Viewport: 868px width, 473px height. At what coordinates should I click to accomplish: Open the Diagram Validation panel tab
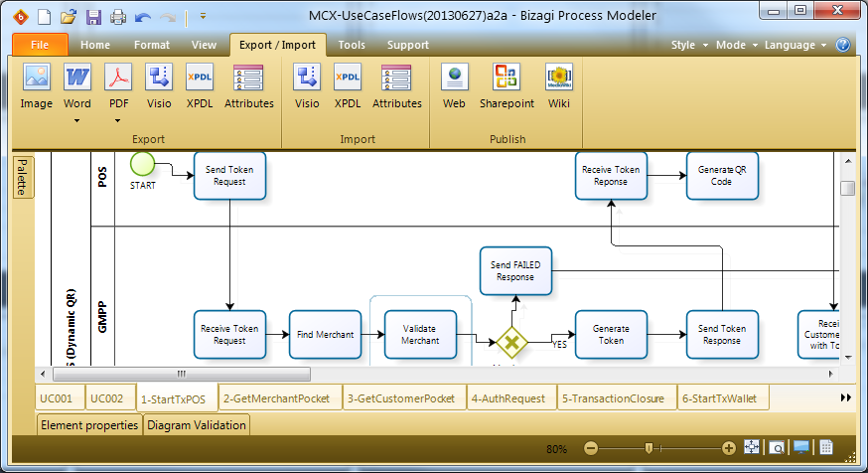tap(197, 425)
